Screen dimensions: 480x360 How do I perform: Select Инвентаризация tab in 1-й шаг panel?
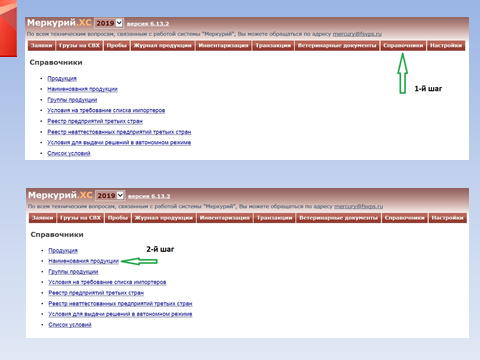pos(223,46)
